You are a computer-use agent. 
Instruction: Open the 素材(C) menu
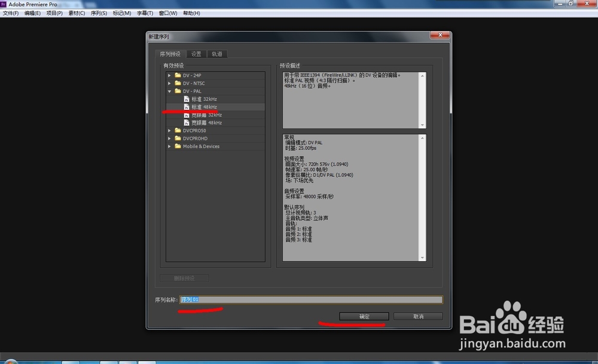click(x=77, y=13)
